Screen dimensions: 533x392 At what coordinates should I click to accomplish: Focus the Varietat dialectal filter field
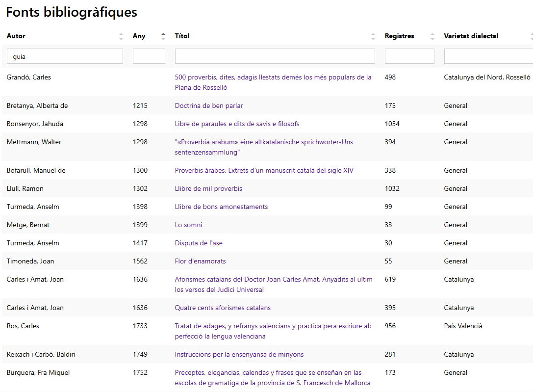[488, 56]
